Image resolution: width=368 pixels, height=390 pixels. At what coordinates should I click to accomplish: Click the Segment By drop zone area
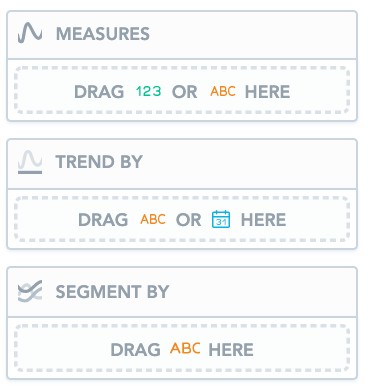coord(182,348)
